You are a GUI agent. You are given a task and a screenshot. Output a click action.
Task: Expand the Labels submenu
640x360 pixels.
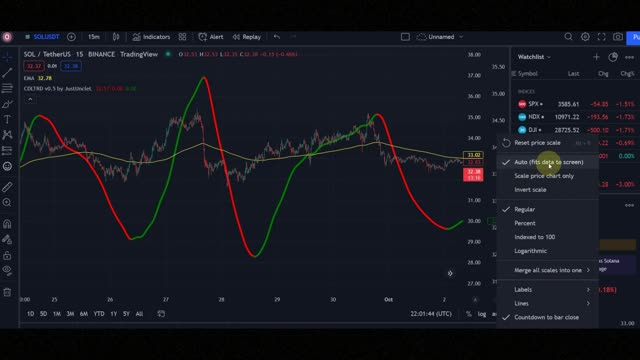547,290
